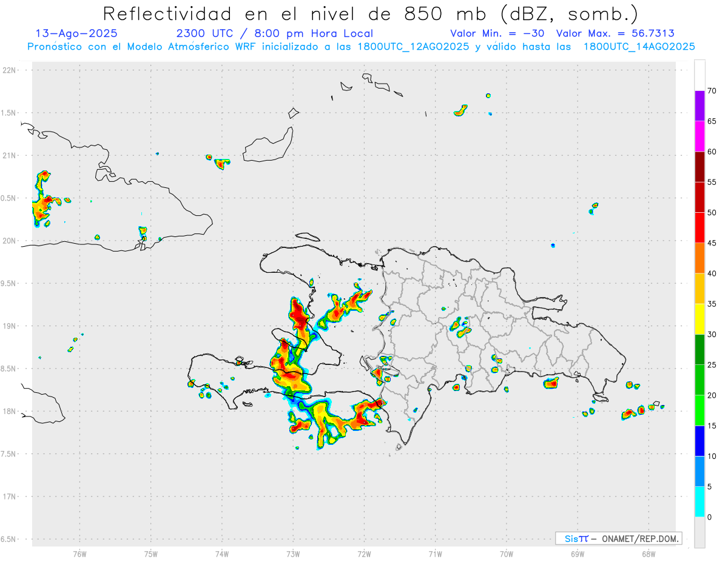Click the bright green 15-20 dBZ swatch

[x=699, y=410]
